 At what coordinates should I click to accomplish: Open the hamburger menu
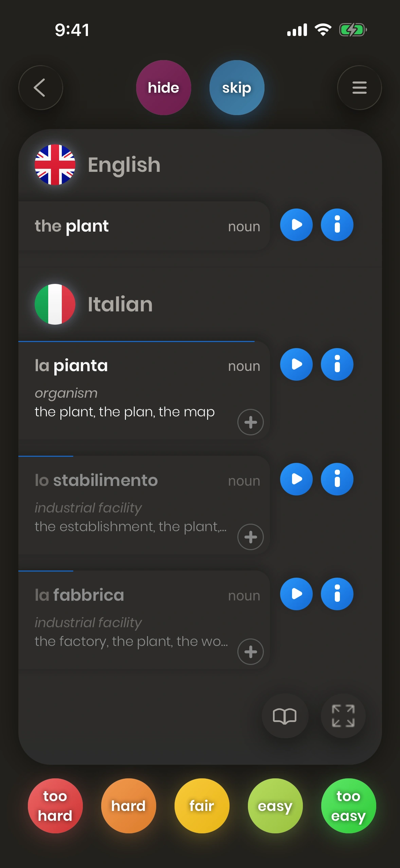[x=359, y=88]
